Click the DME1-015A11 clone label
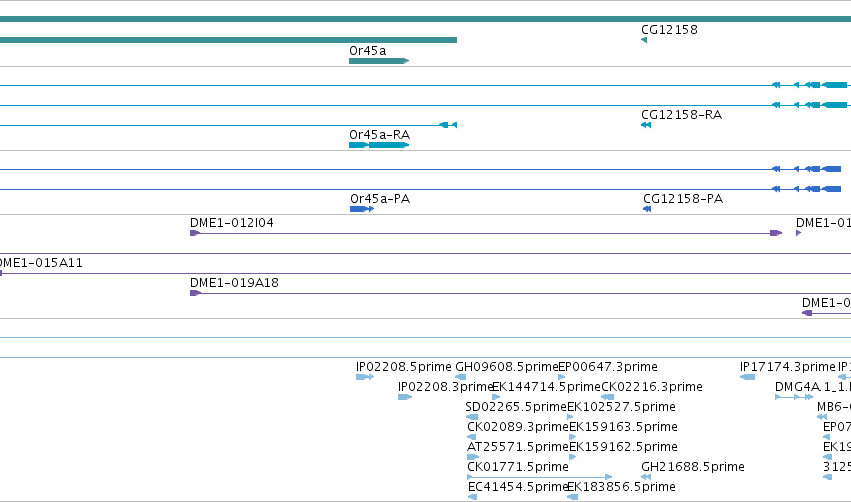 [x=41, y=263]
